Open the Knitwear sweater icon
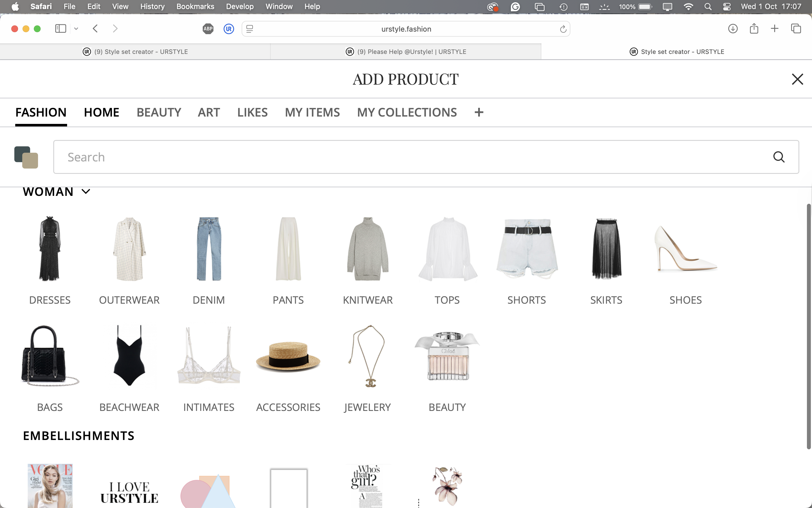The image size is (812, 508). [368, 249]
